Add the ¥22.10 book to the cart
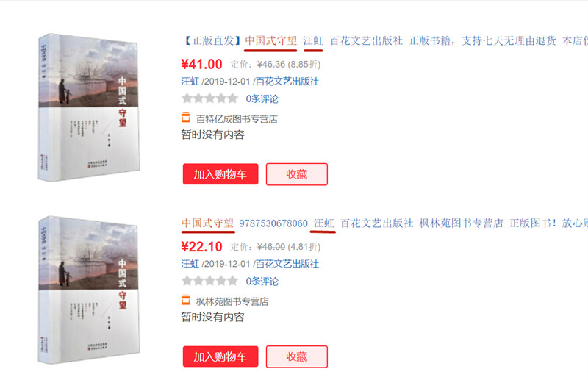Screen dimensions: 588x380 (220, 356)
